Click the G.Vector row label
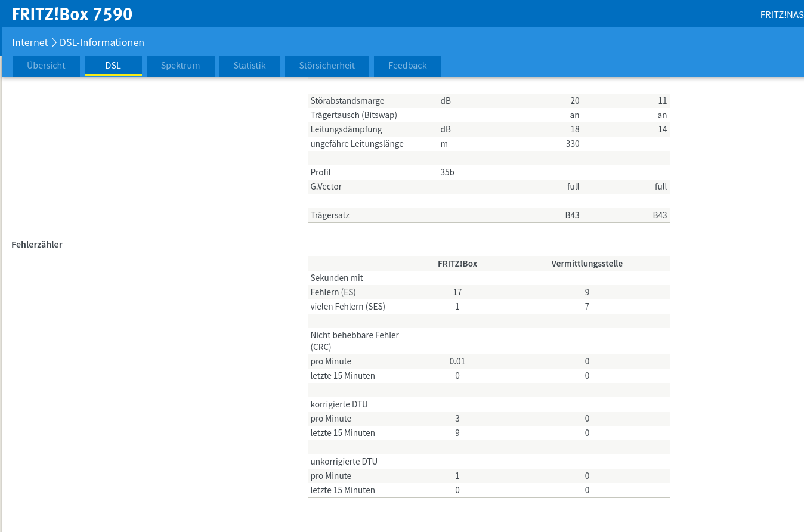The width and height of the screenshot is (804, 532). (x=326, y=187)
